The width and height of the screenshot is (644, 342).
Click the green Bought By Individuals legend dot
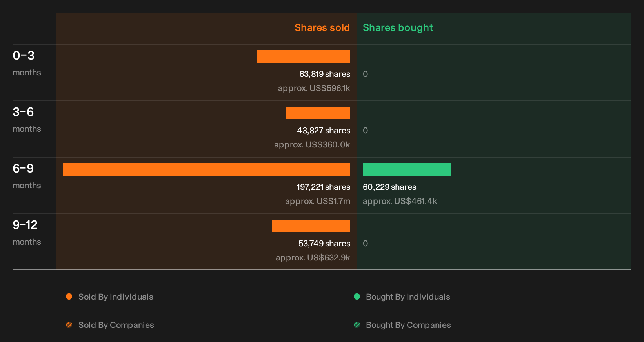[x=357, y=297]
